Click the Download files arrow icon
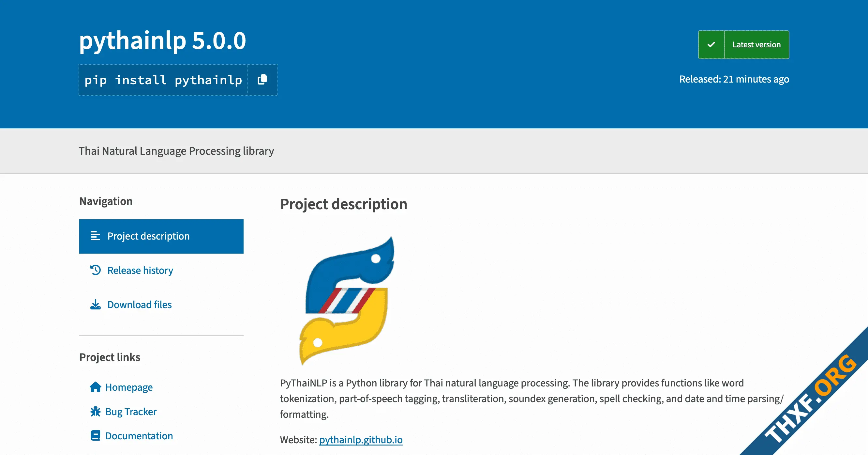This screenshot has width=868, height=455. [95, 304]
